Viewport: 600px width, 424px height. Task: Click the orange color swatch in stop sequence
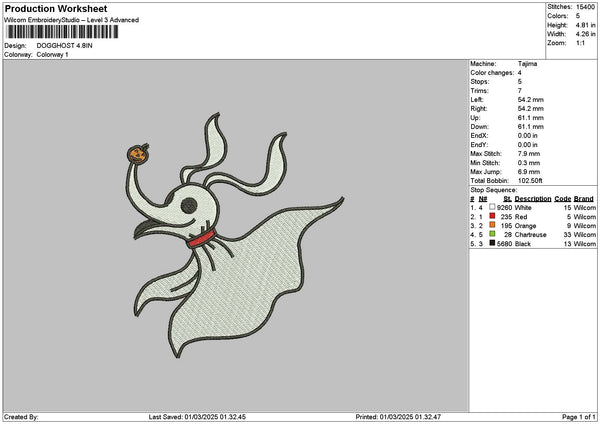click(492, 225)
